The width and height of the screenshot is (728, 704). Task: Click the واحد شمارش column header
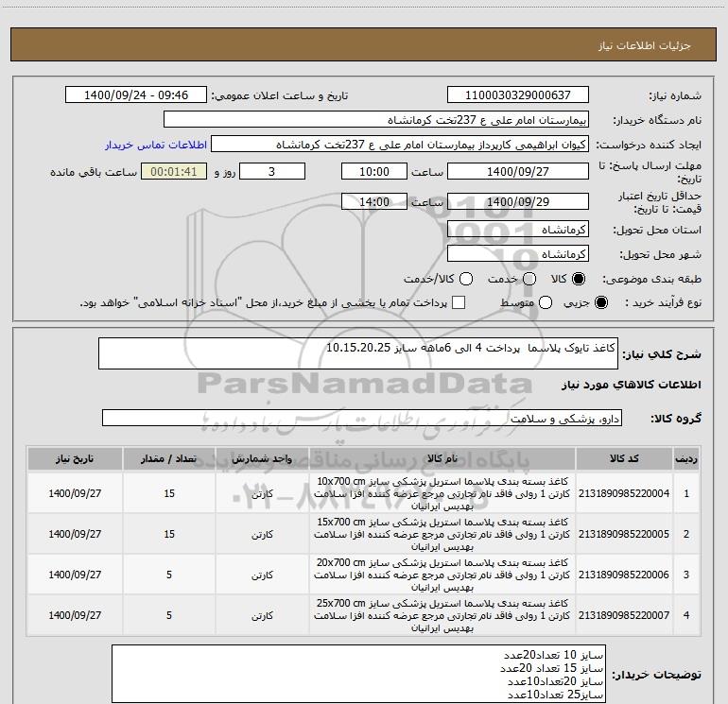coord(262,459)
